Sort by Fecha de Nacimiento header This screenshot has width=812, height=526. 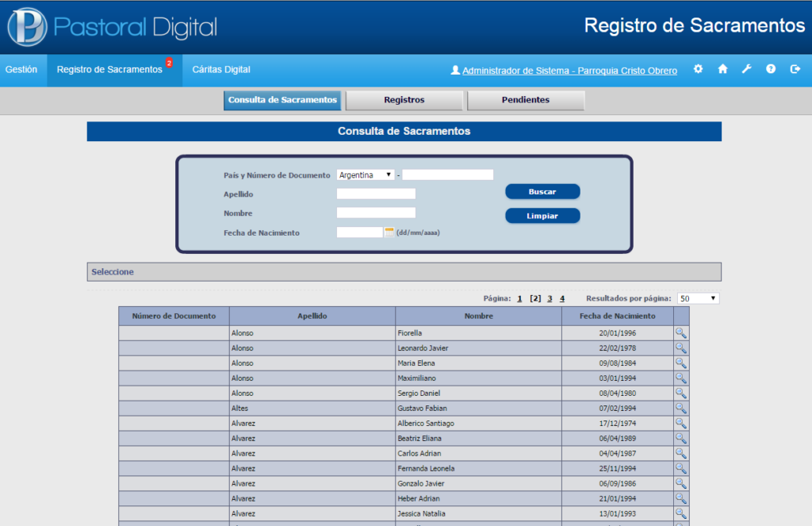coord(617,316)
